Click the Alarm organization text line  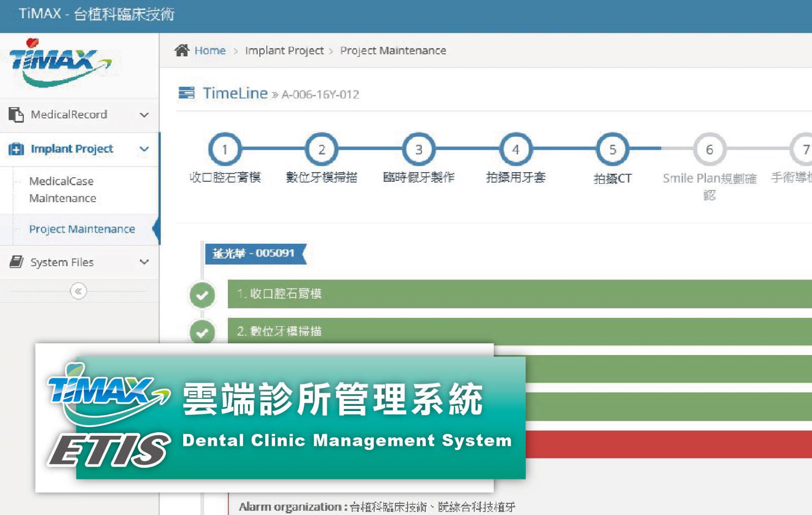coord(377,507)
